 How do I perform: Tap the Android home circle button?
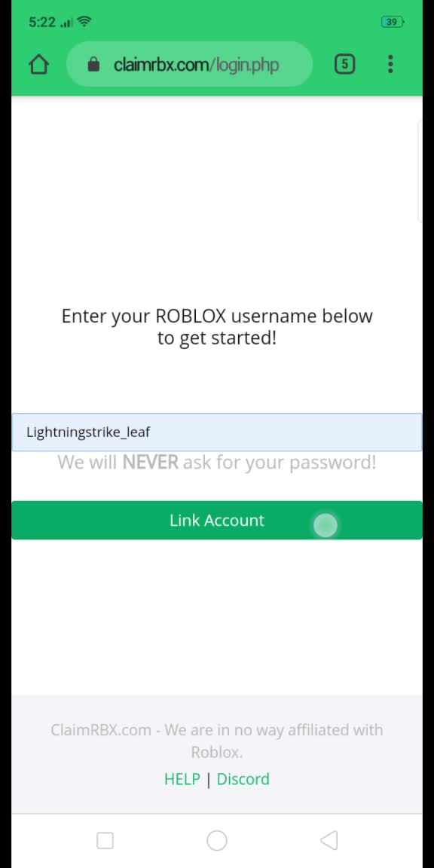(216, 840)
